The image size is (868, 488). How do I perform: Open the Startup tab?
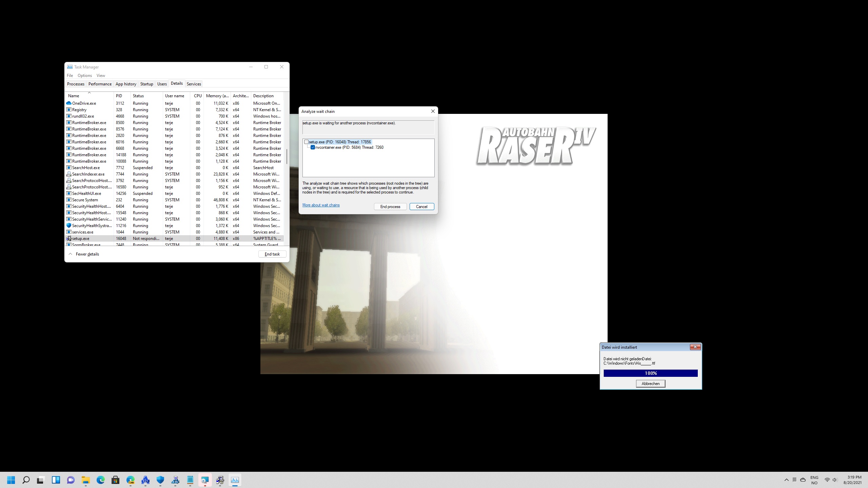pos(147,84)
